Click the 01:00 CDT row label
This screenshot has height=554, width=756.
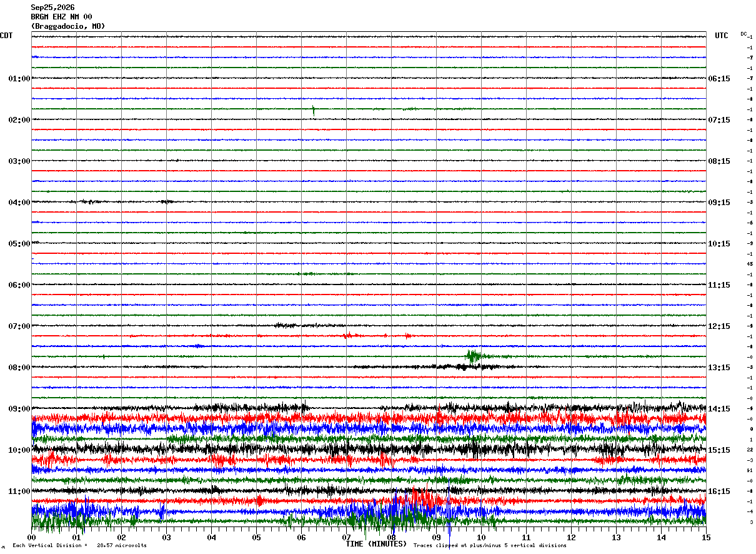tap(19, 79)
